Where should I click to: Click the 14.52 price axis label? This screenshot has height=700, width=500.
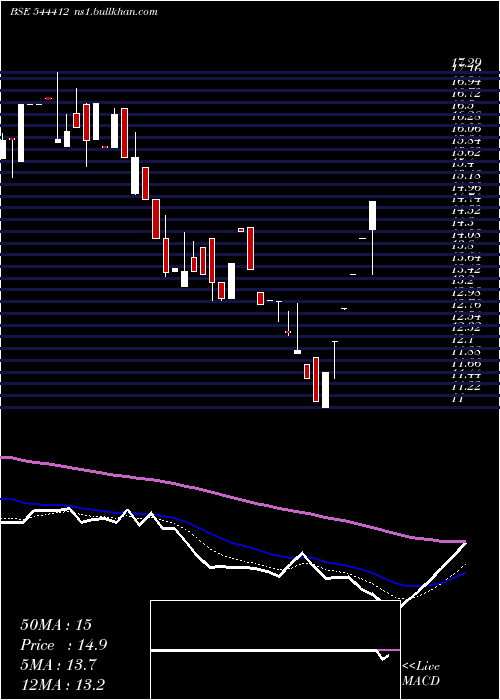coord(466,211)
